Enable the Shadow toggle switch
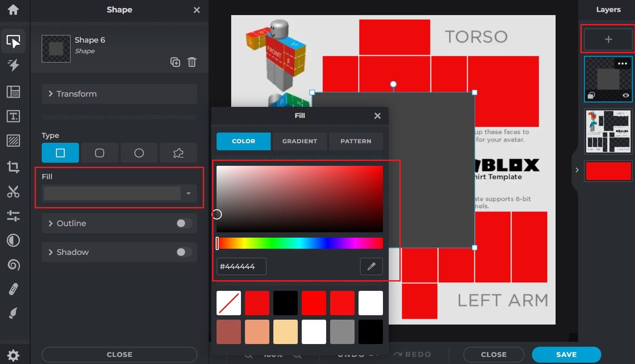Image resolution: width=635 pixels, height=364 pixels. 184,252
